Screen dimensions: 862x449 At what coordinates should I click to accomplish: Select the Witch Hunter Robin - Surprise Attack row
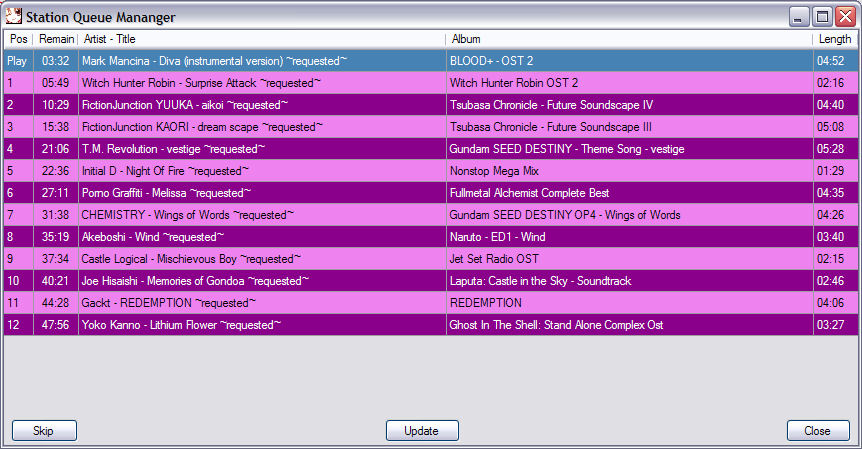click(201, 83)
